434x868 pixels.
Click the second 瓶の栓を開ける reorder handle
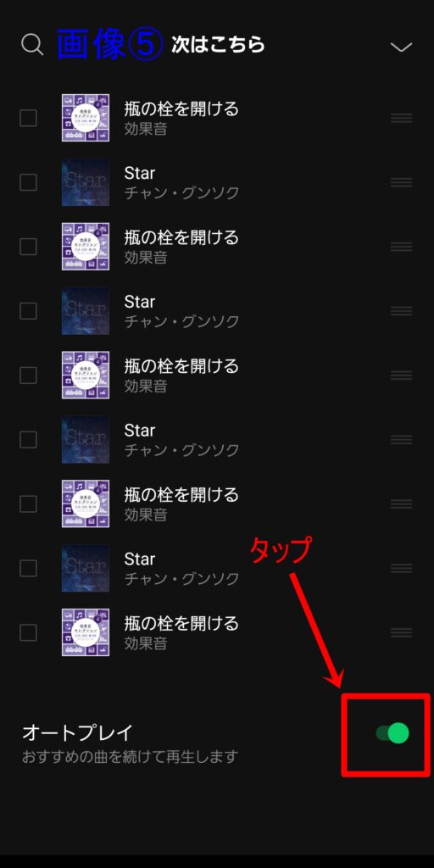tap(401, 247)
